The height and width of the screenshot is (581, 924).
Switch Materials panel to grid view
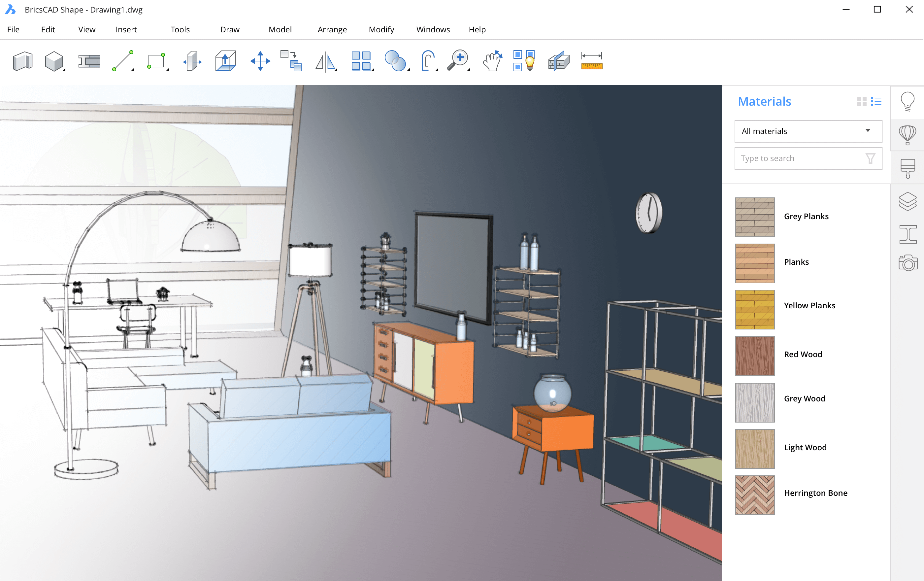pos(863,101)
